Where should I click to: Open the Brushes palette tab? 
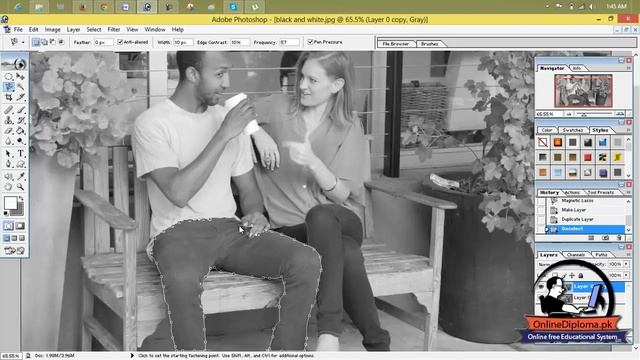click(429, 44)
